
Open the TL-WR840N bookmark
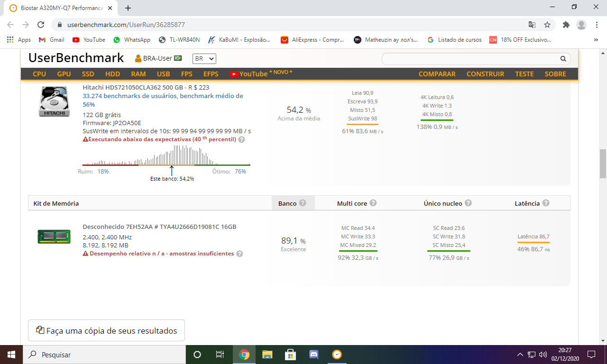[x=179, y=40]
